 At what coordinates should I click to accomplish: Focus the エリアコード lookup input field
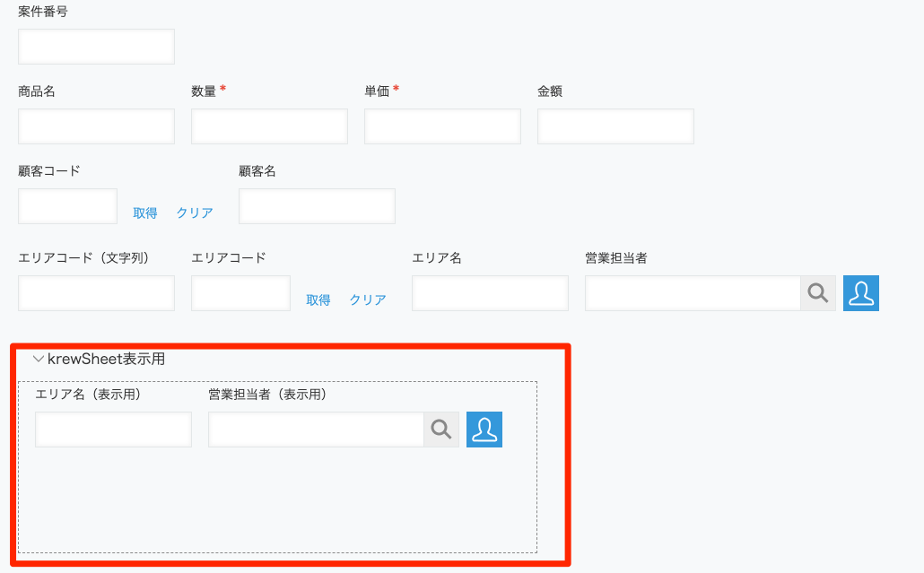pos(240,293)
